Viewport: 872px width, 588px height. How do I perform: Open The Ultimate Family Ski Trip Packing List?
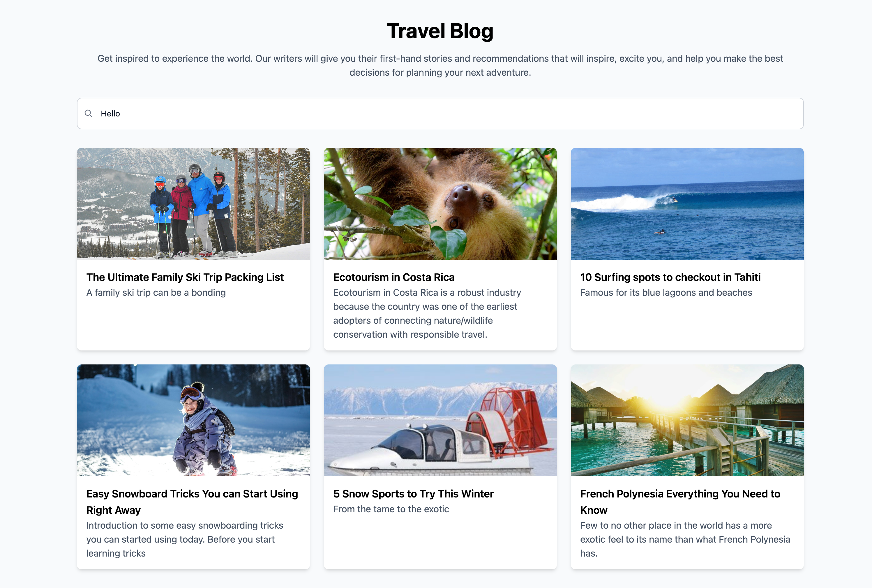coord(185,277)
